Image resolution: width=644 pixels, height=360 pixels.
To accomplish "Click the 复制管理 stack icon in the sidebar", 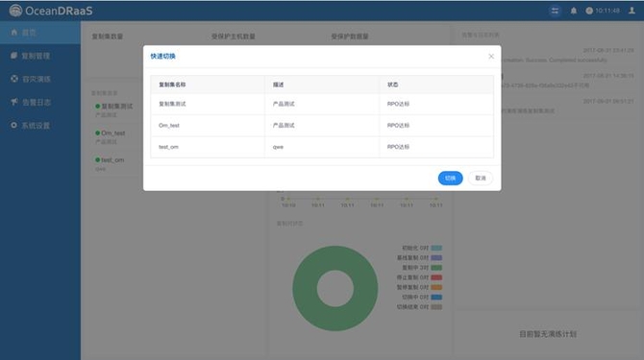I will [x=14, y=56].
